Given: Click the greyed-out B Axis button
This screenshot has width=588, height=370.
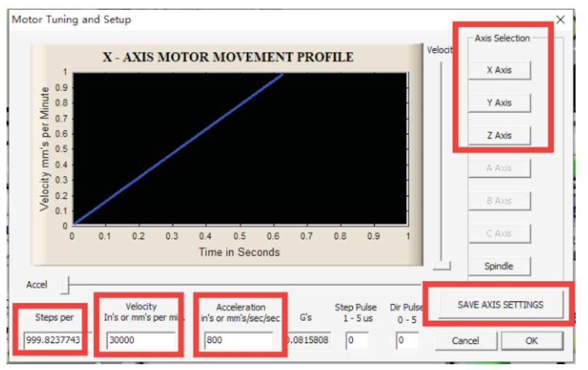Looking at the screenshot, I should coord(498,201).
